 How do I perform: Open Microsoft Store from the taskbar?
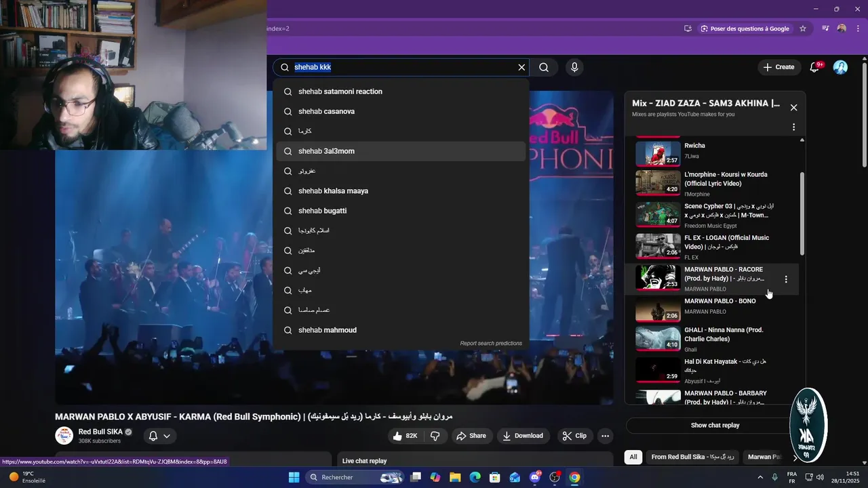pos(495,477)
